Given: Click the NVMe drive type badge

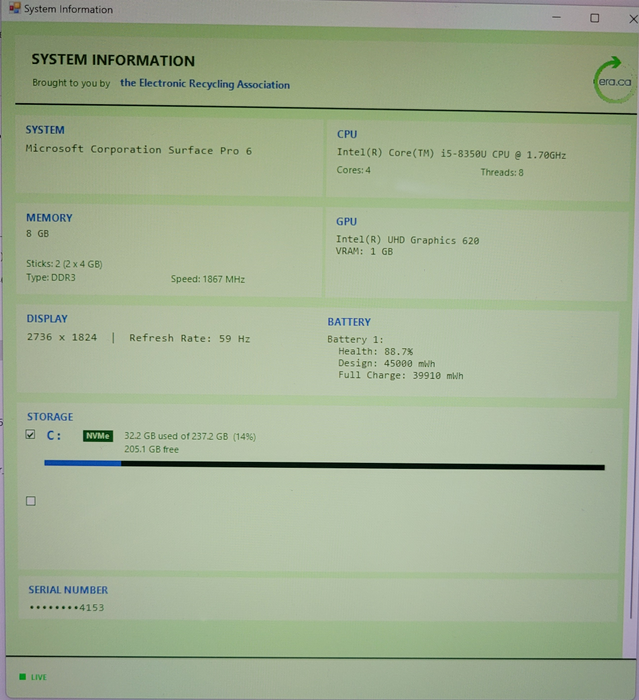Looking at the screenshot, I should coord(98,436).
